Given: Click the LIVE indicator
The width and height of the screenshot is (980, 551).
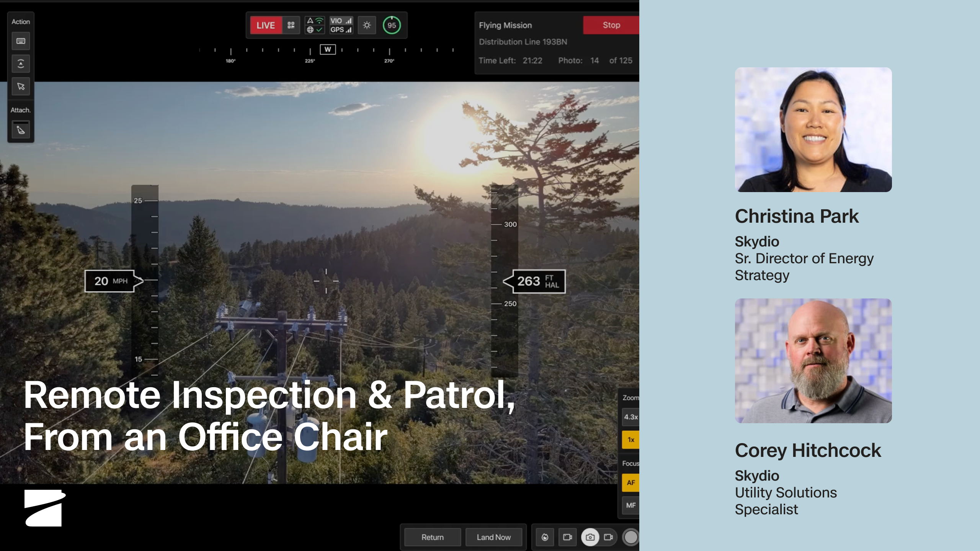Looking at the screenshot, I should 266,25.
